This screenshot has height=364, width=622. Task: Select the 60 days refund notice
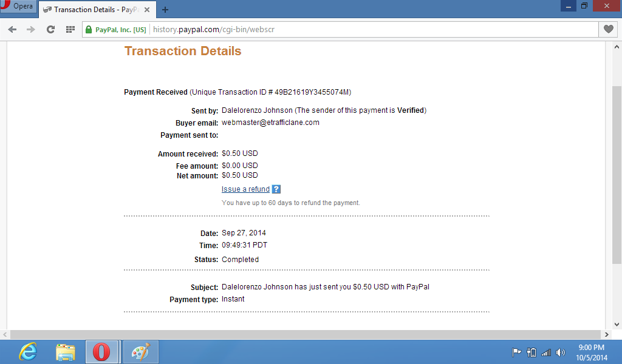(x=291, y=203)
